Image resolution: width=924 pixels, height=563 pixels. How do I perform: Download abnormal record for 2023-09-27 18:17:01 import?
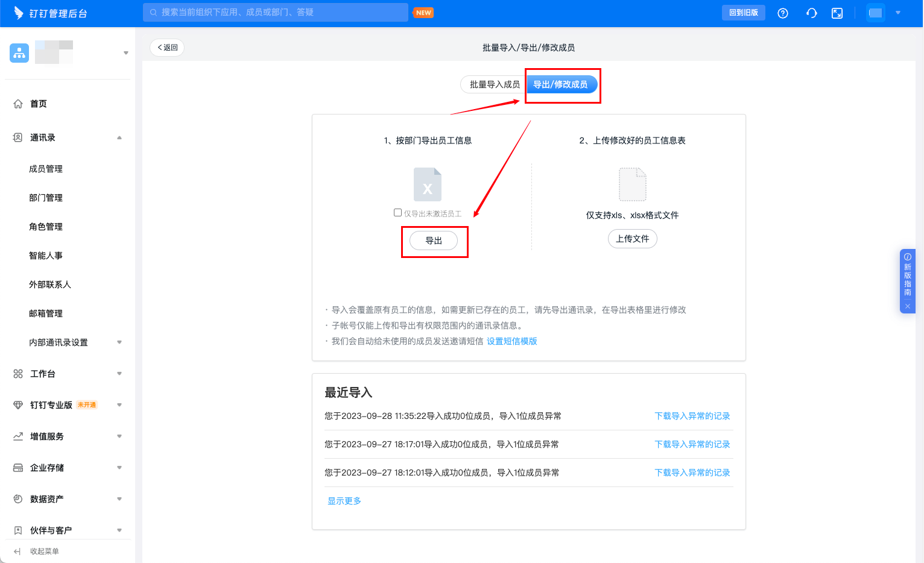(x=692, y=444)
